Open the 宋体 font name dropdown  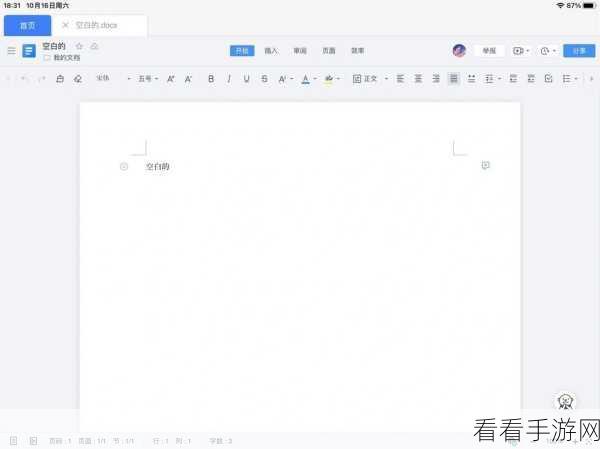click(x=113, y=78)
